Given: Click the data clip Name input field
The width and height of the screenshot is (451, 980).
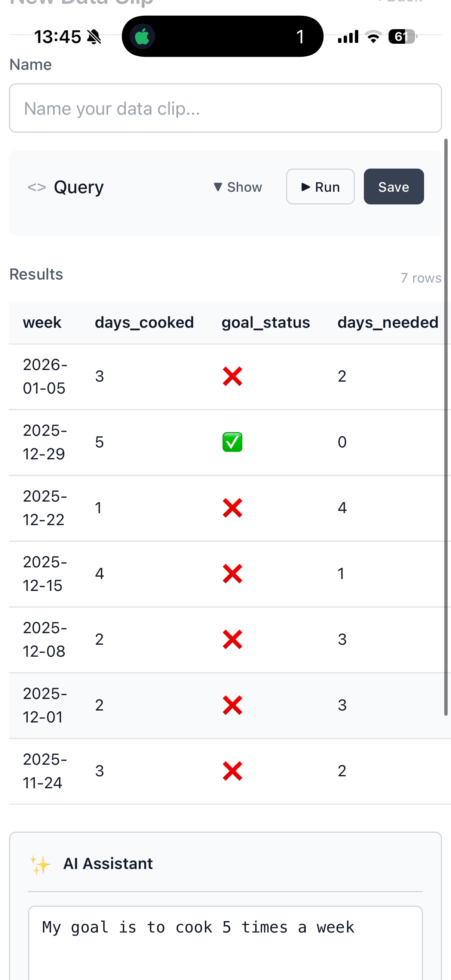Looking at the screenshot, I should pyautogui.click(x=225, y=108).
